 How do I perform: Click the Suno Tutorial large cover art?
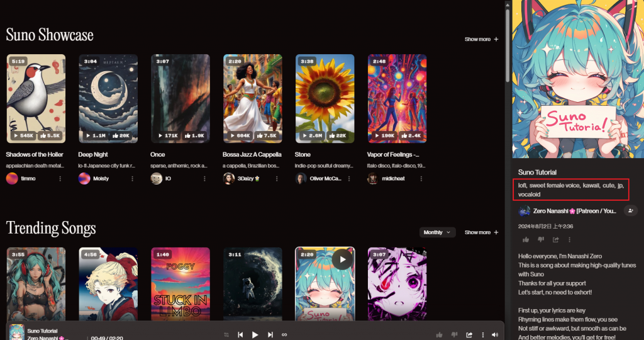pyautogui.click(x=579, y=79)
